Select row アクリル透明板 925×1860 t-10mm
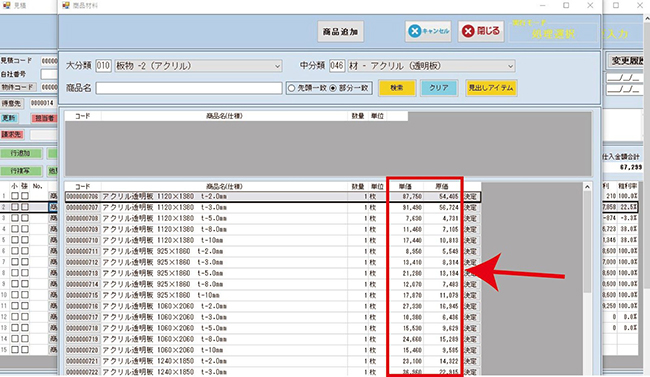Image resolution: width=650 pixels, height=377 pixels. pos(273,295)
